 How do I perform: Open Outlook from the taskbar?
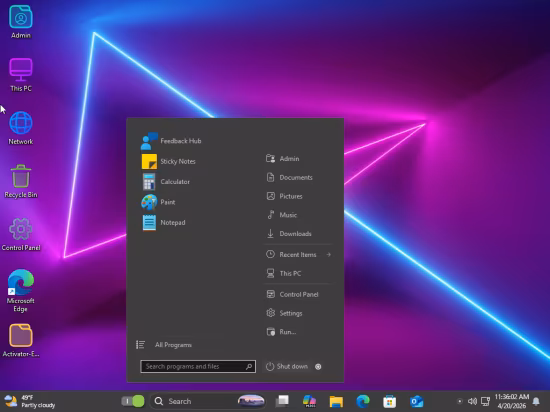point(417,401)
